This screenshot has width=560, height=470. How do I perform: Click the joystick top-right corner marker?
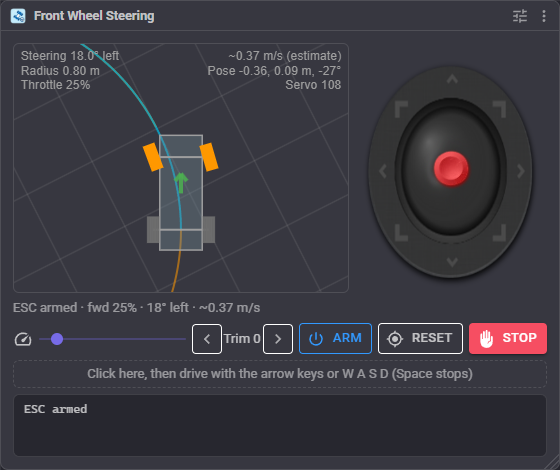coord(500,109)
